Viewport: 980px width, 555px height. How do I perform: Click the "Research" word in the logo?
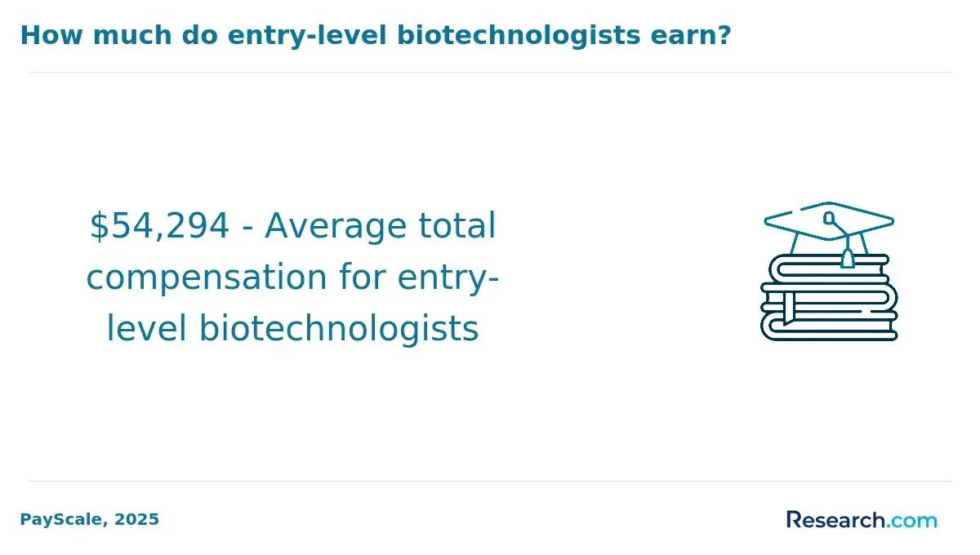(x=835, y=520)
